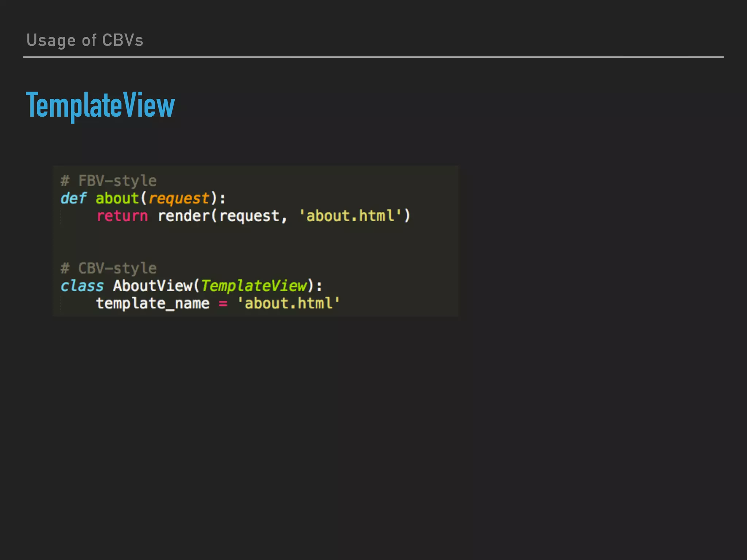Image resolution: width=747 pixels, height=560 pixels.
Task: Click the 'def about(request):' code line
Action: click(x=143, y=199)
